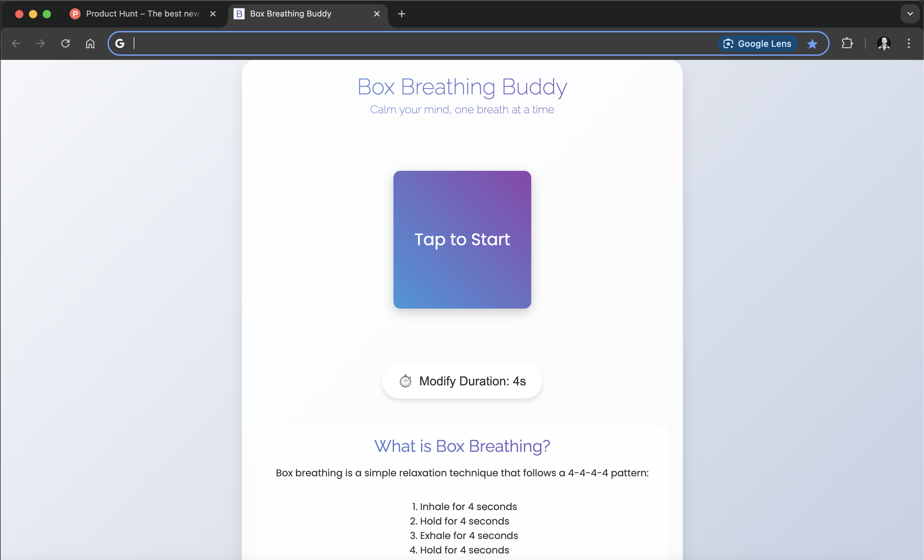
Task: Click the forward navigation arrow
Action: point(41,43)
